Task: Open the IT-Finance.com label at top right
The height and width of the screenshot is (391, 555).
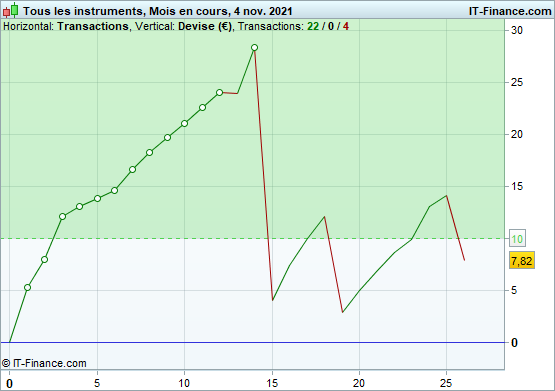Action: pos(510,11)
